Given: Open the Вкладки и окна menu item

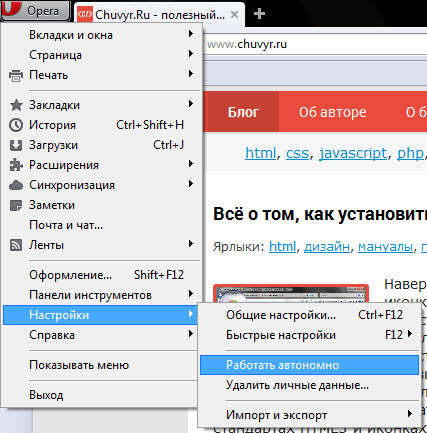Looking at the screenshot, I should click(x=102, y=35).
